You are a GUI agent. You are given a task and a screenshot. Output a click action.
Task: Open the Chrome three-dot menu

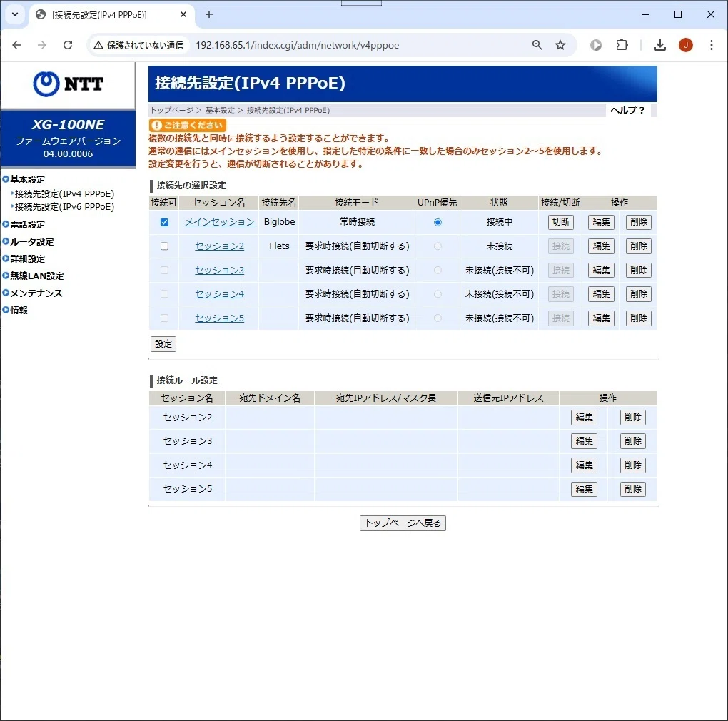point(712,45)
